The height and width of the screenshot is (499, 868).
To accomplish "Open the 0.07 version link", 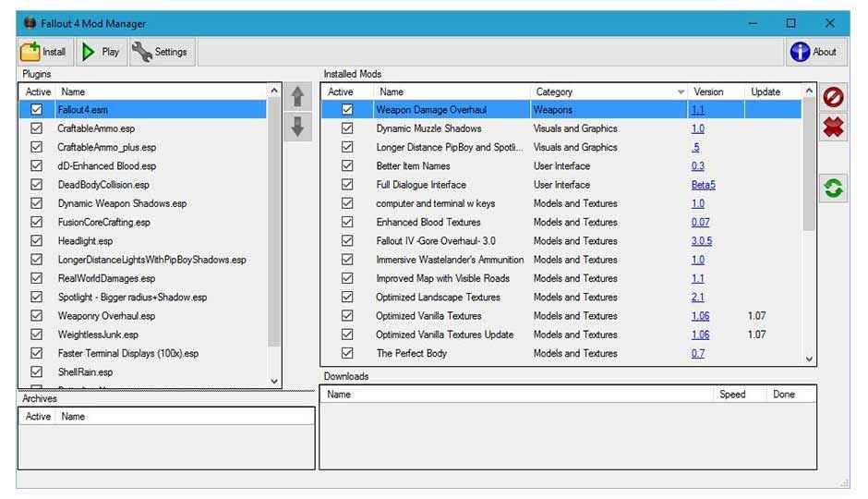I will [700, 222].
